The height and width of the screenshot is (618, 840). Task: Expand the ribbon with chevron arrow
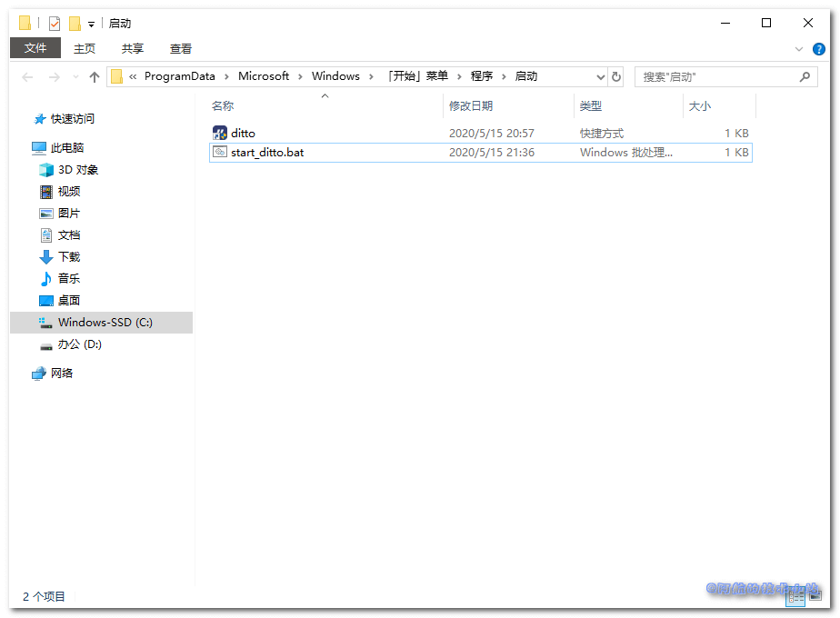[x=799, y=49]
